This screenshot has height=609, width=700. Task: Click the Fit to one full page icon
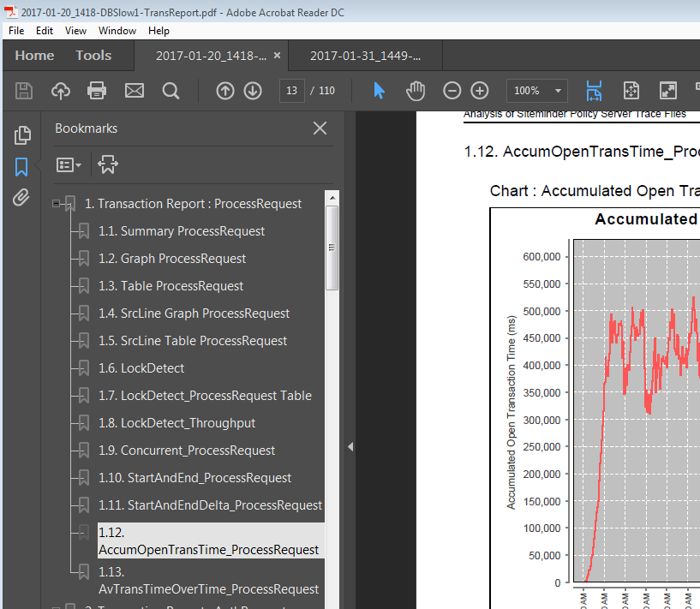[631, 91]
